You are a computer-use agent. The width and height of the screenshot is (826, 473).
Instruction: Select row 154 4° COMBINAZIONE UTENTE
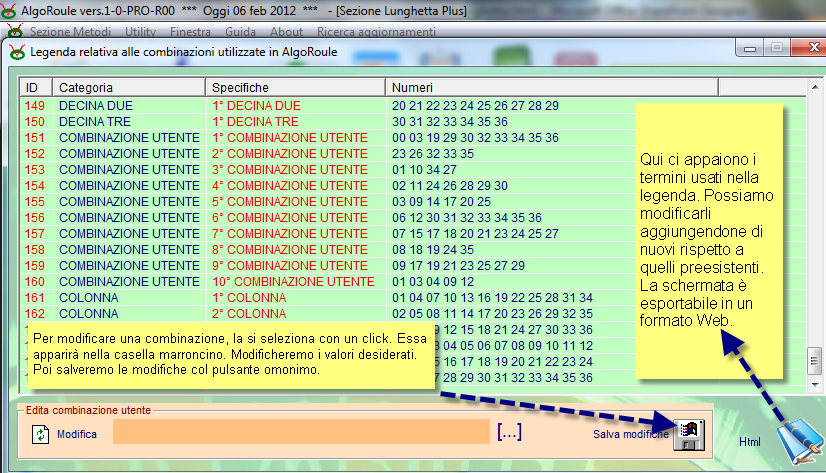tap(414, 185)
